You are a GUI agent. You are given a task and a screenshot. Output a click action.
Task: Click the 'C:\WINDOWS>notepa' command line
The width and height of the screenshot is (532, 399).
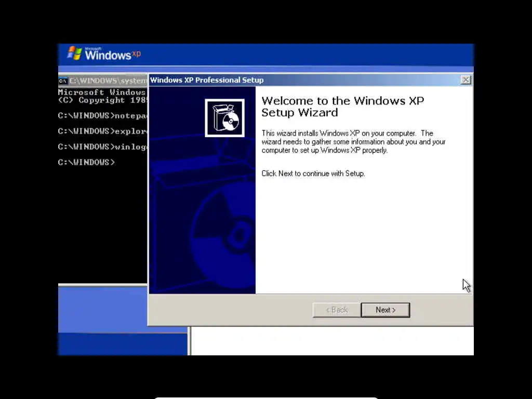(x=102, y=116)
